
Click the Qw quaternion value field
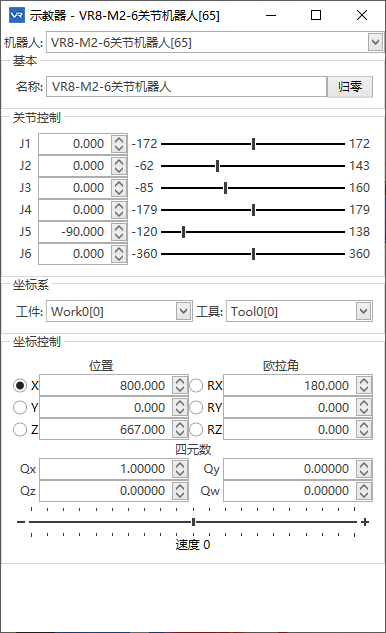290,491
